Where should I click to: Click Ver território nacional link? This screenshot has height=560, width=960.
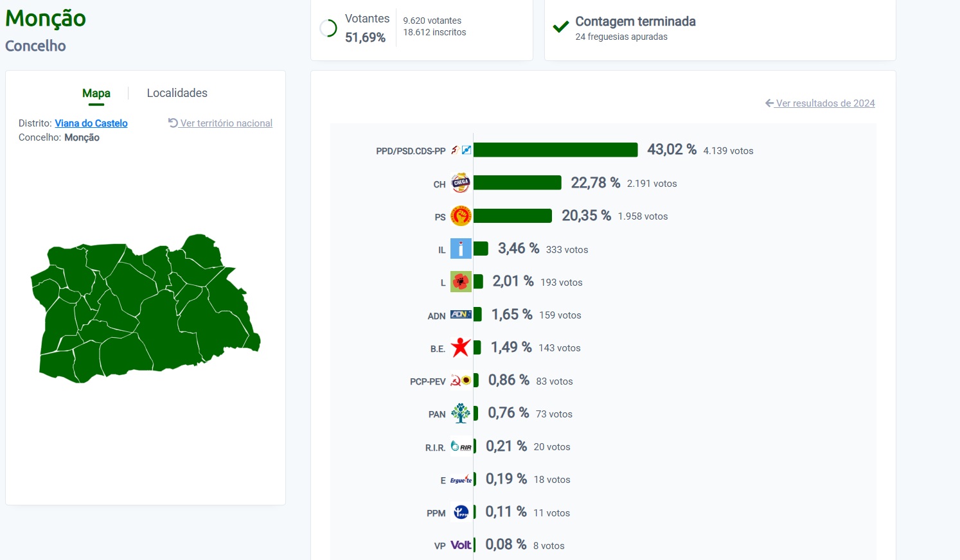pos(220,123)
